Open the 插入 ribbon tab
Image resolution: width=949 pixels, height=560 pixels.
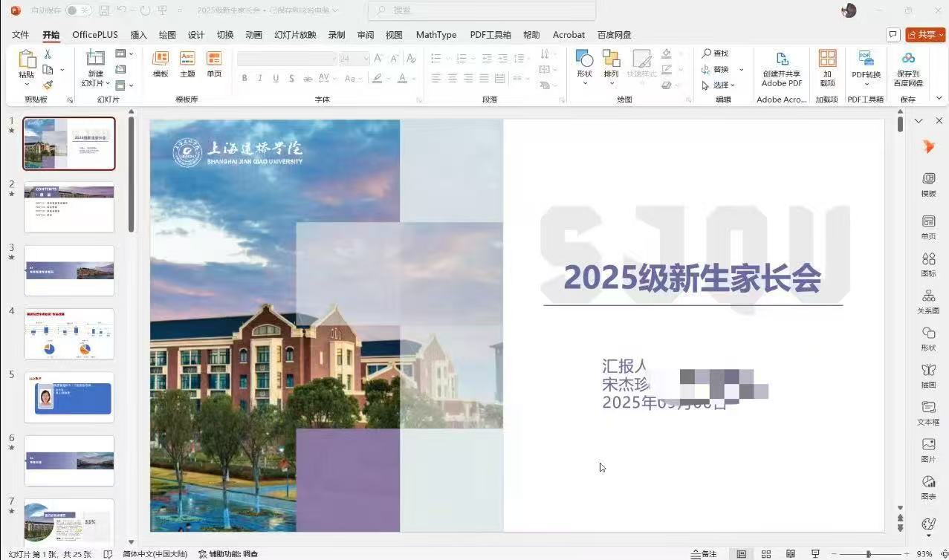(x=138, y=35)
